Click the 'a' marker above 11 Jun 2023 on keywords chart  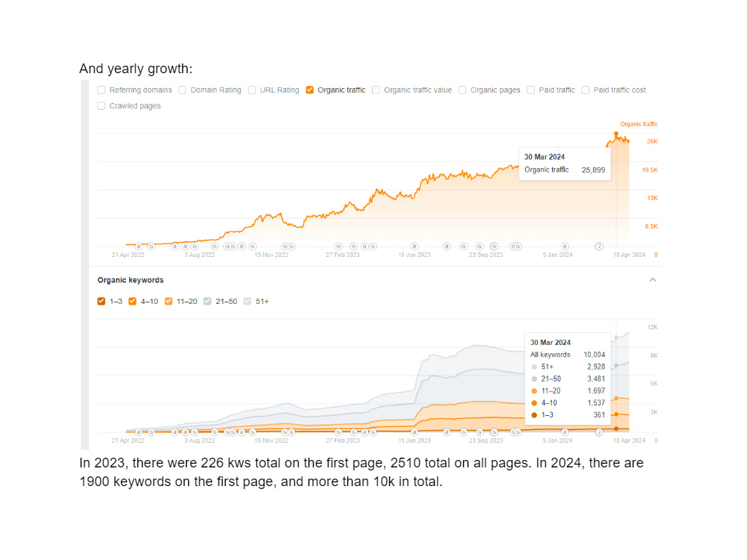point(415,432)
